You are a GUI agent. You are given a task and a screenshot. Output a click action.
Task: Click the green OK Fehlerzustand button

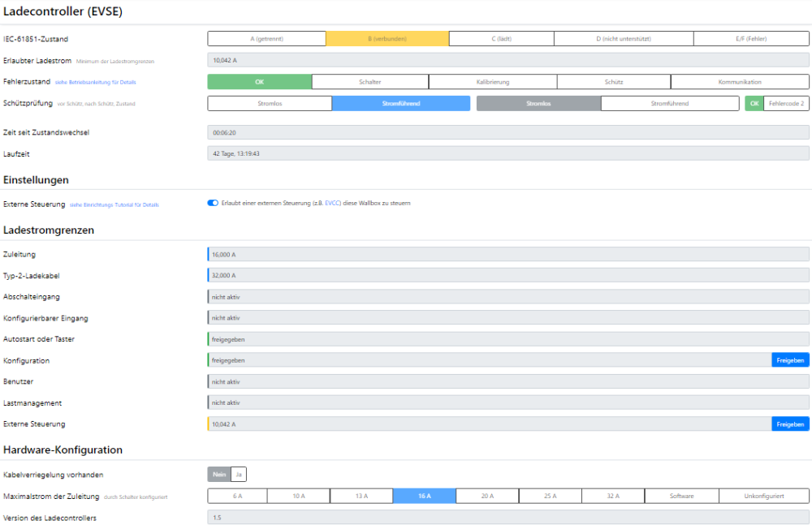click(259, 81)
